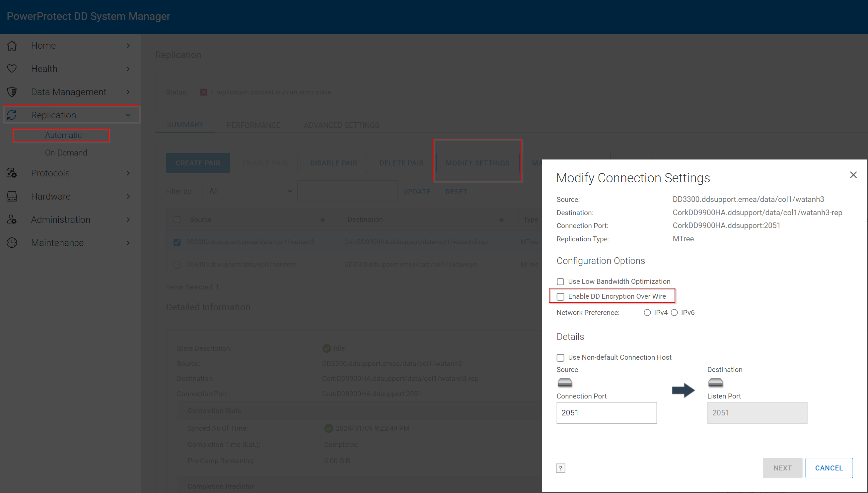Screen dimensions: 868x493
Task: Switch to the Performance tab
Action: pyautogui.click(x=253, y=125)
